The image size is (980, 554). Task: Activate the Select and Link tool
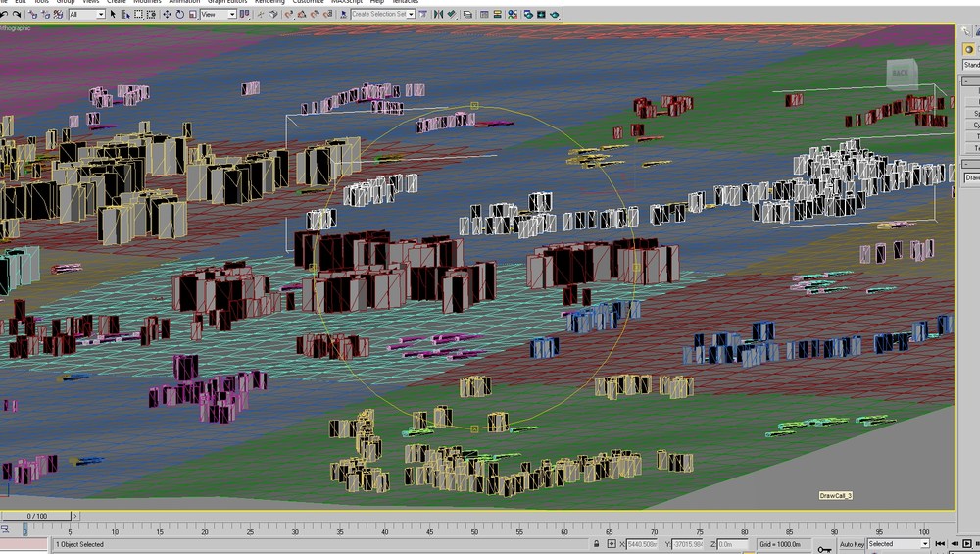pos(33,14)
